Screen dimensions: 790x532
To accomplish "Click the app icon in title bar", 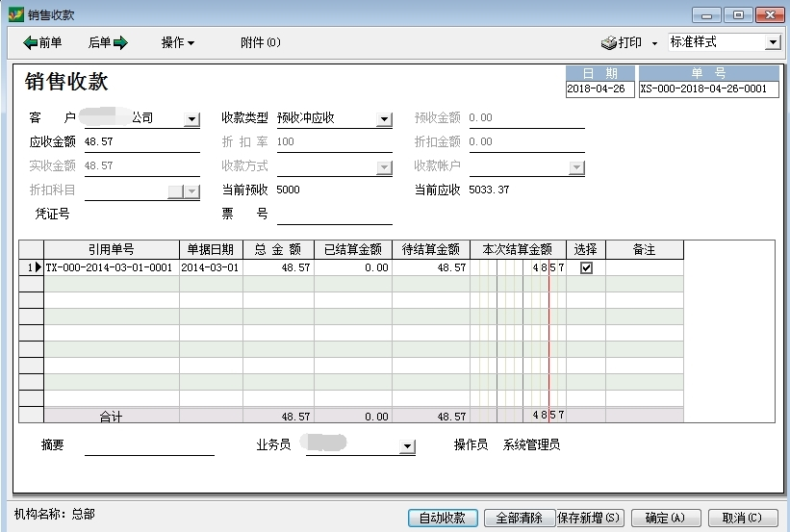I will click(x=14, y=14).
